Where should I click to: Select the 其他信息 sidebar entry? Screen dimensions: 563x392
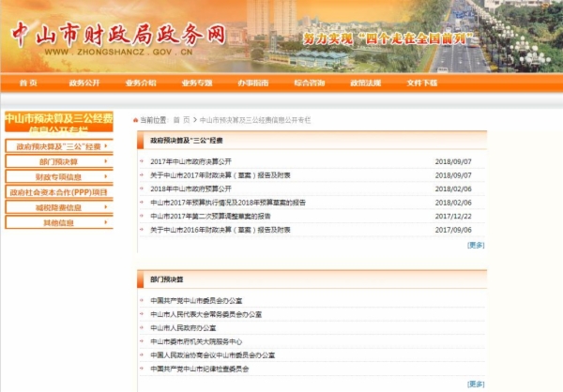pos(58,222)
